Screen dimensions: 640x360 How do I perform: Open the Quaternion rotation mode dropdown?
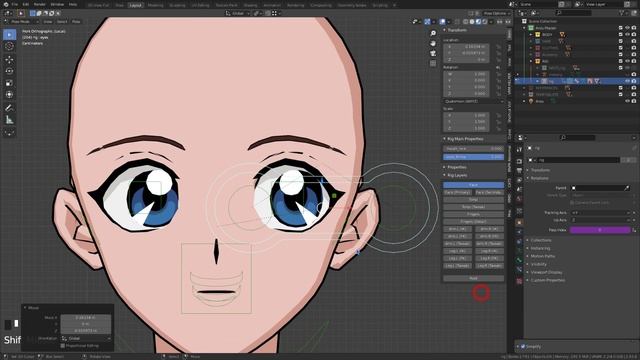(474, 101)
